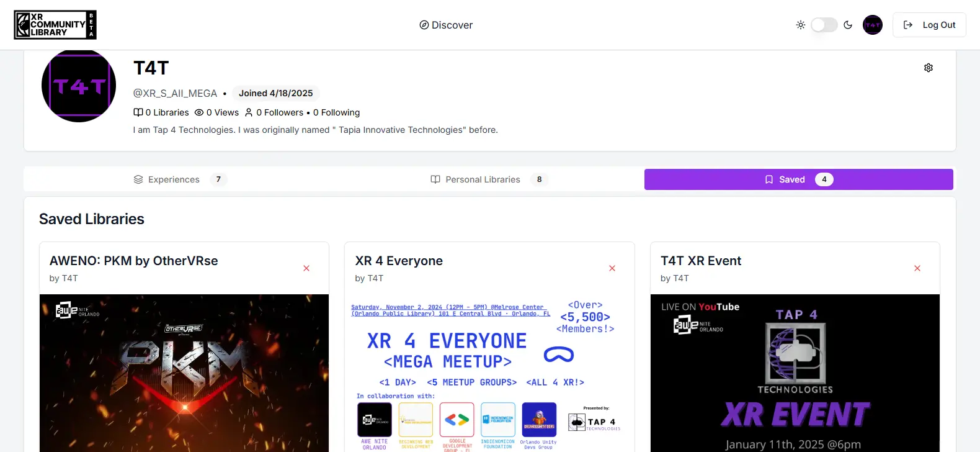This screenshot has height=452, width=980.
Task: Click the @XR_S_All_MEGA username
Action: point(175,93)
